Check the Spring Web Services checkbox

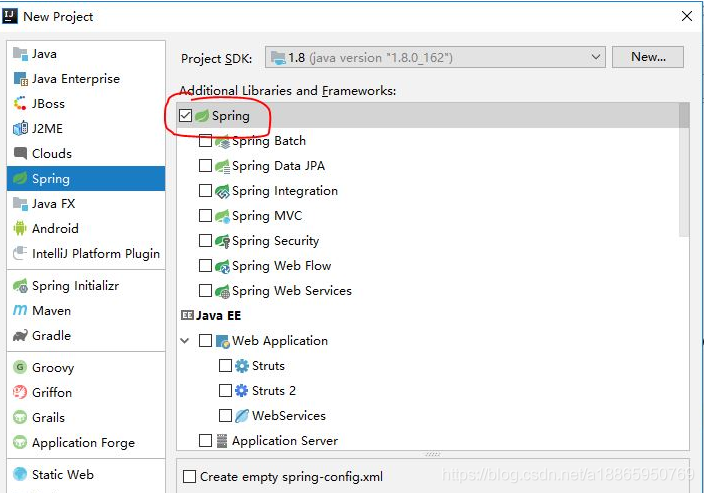click(x=205, y=291)
